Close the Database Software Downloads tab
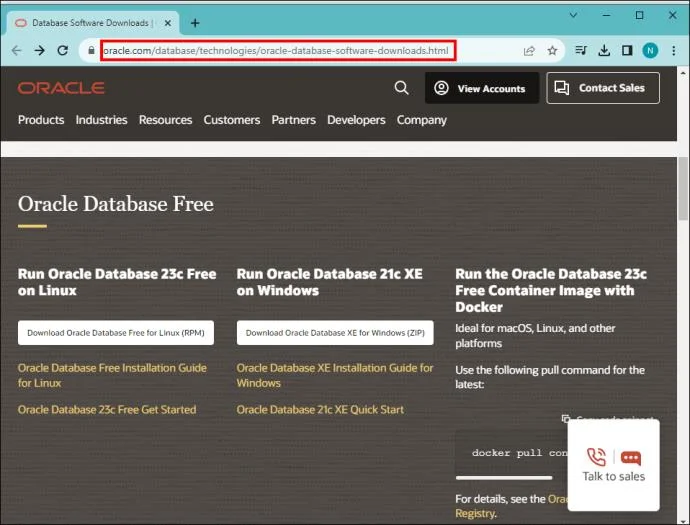 [168, 23]
